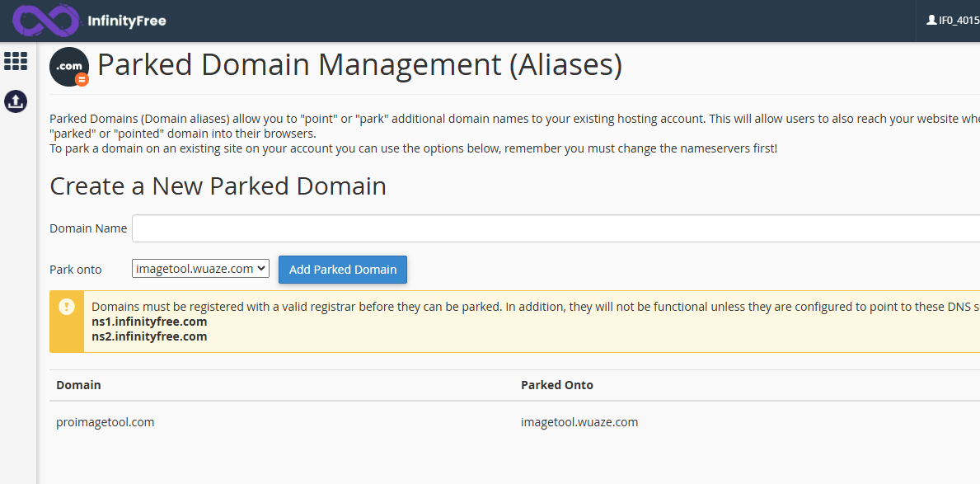The height and width of the screenshot is (484, 980).
Task: Click the ns2.infinityfree.com nameserver text
Action: (x=149, y=336)
